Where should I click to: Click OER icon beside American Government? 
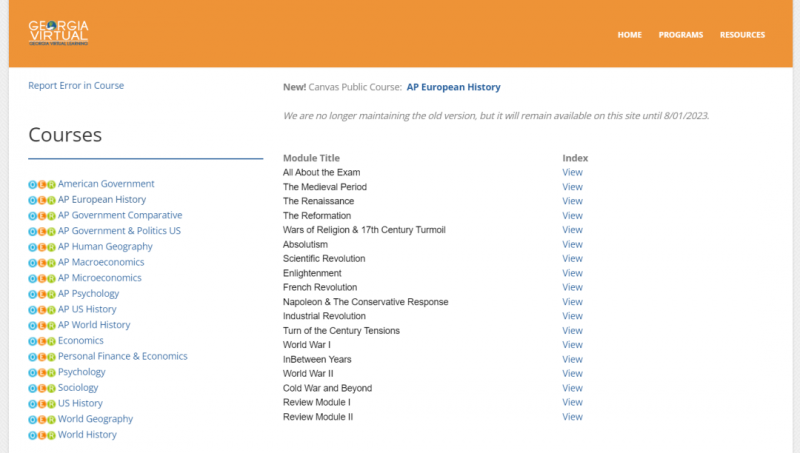42,185
